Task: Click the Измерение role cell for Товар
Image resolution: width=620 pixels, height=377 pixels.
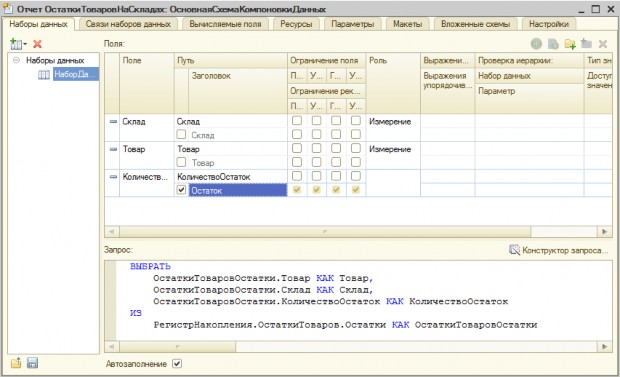Action: tap(393, 149)
